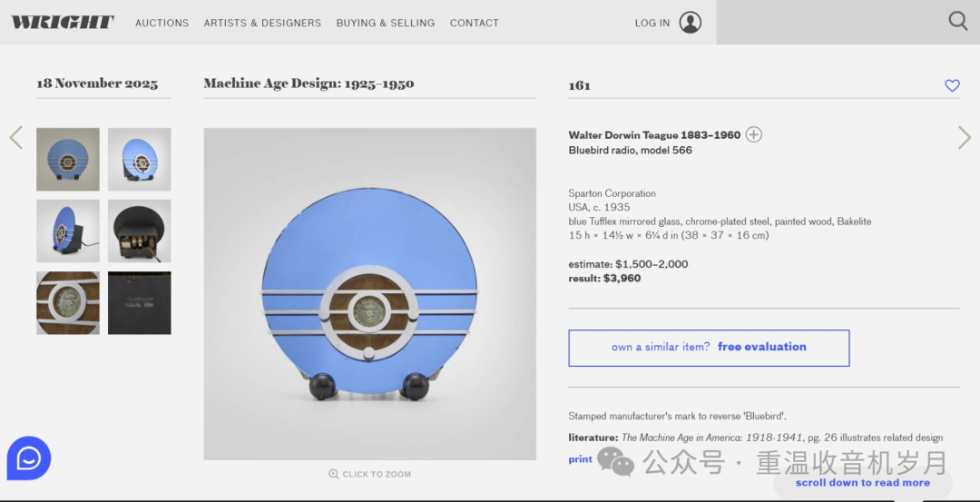
Task: Go to Wright logo homepage
Action: 63,23
